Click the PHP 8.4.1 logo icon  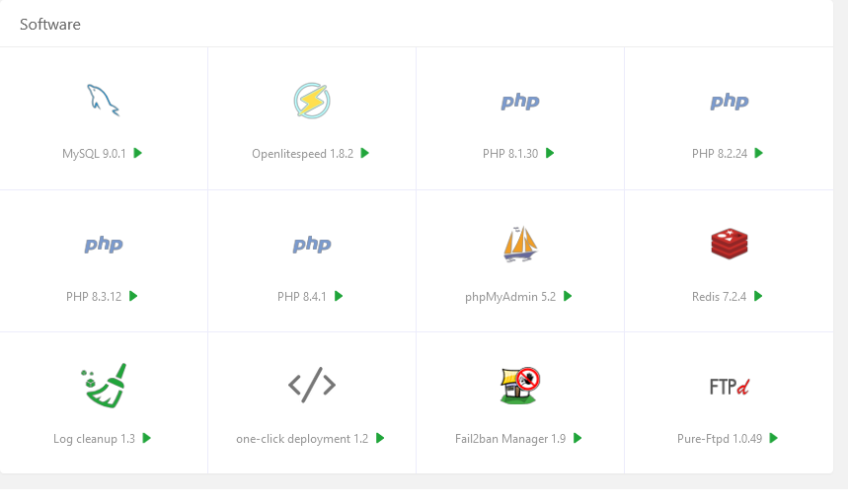click(x=311, y=244)
